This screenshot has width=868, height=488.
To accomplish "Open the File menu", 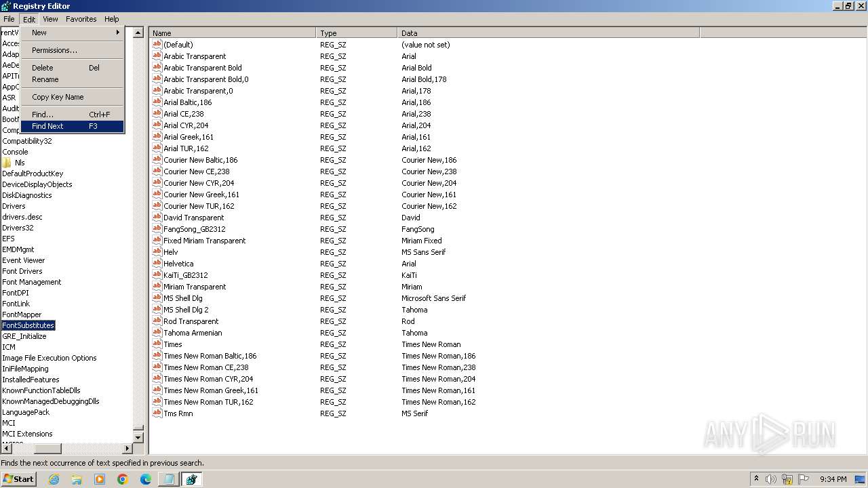I will click(x=9, y=19).
